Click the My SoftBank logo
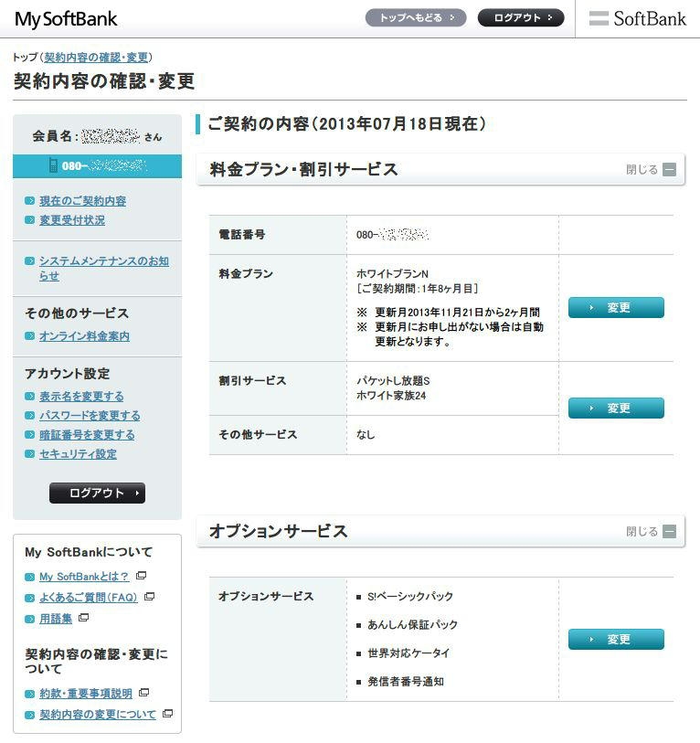700x743 pixels. pos(66,19)
